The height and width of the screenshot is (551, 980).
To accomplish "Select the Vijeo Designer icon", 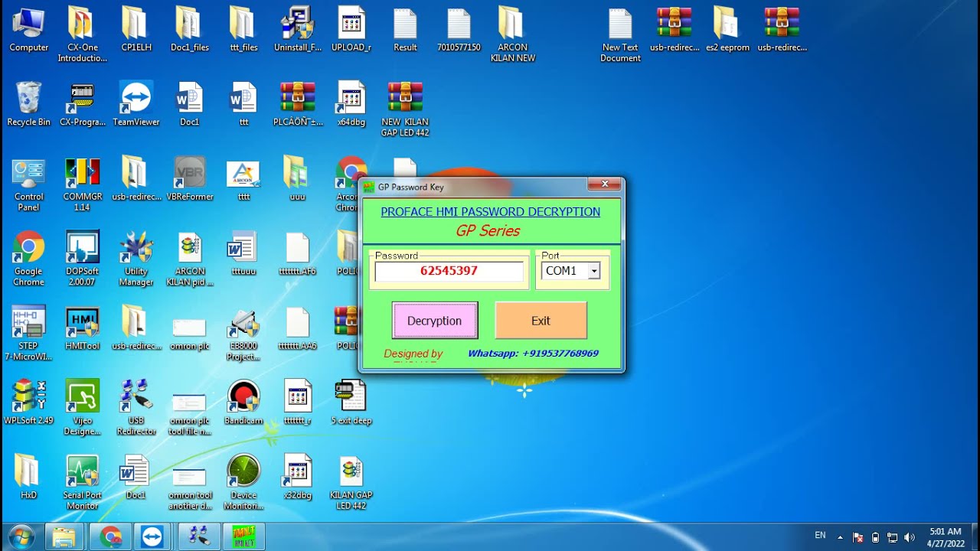I will pos(82,408).
